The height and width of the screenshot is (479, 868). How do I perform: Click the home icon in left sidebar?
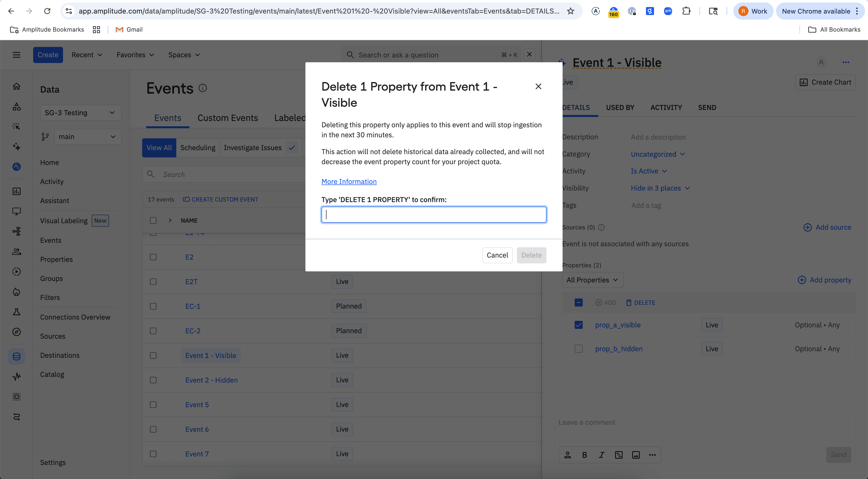[17, 87]
